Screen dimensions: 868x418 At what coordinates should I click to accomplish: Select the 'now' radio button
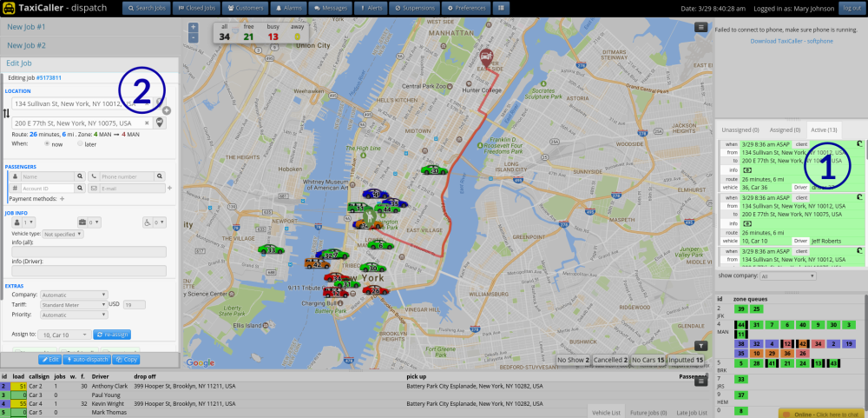pos(47,143)
